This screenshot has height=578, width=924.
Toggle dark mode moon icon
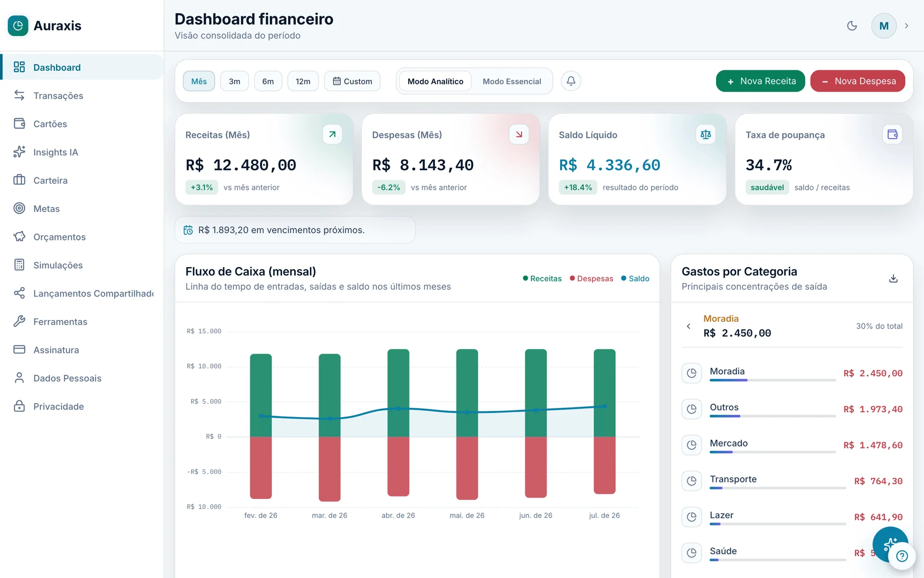click(852, 26)
